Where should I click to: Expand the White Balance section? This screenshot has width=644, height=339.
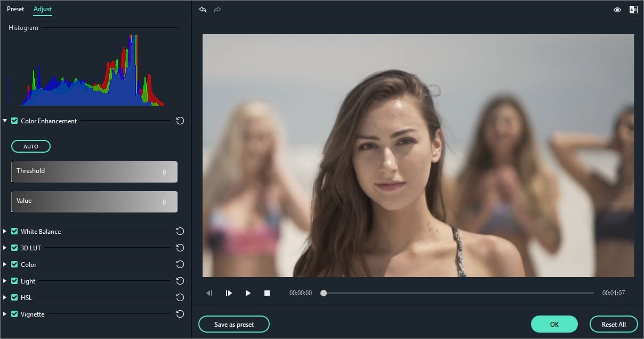coord(5,231)
